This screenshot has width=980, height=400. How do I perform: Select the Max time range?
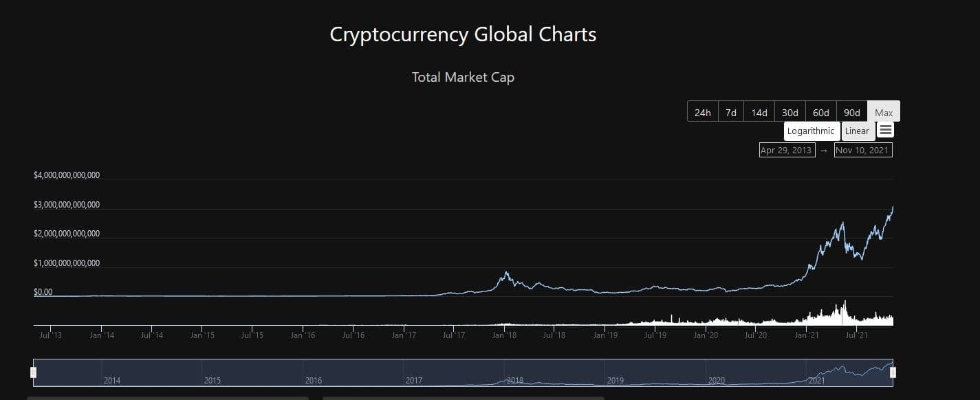(884, 112)
